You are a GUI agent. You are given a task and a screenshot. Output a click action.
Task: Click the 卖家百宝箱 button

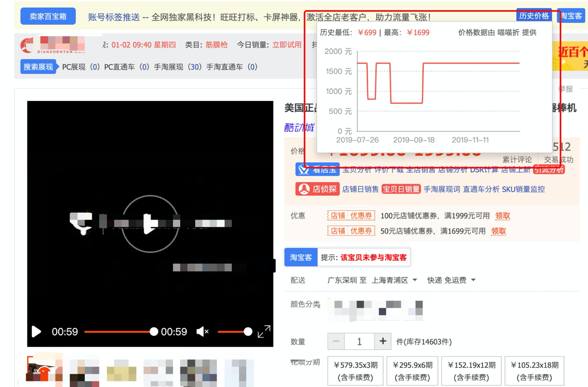point(48,16)
